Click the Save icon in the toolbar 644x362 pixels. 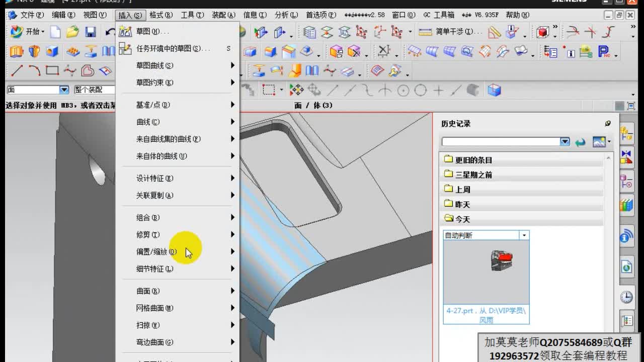(x=91, y=32)
